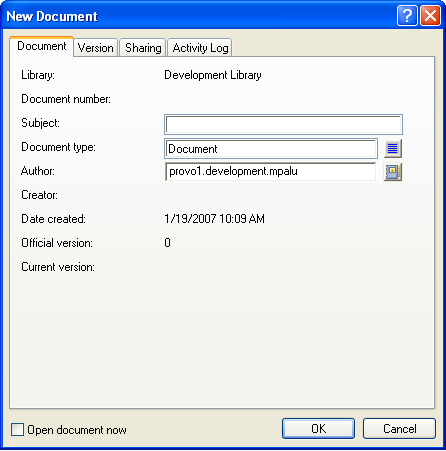Open the Sharing tab
Viewport: 446px width, 451px height.
point(143,48)
